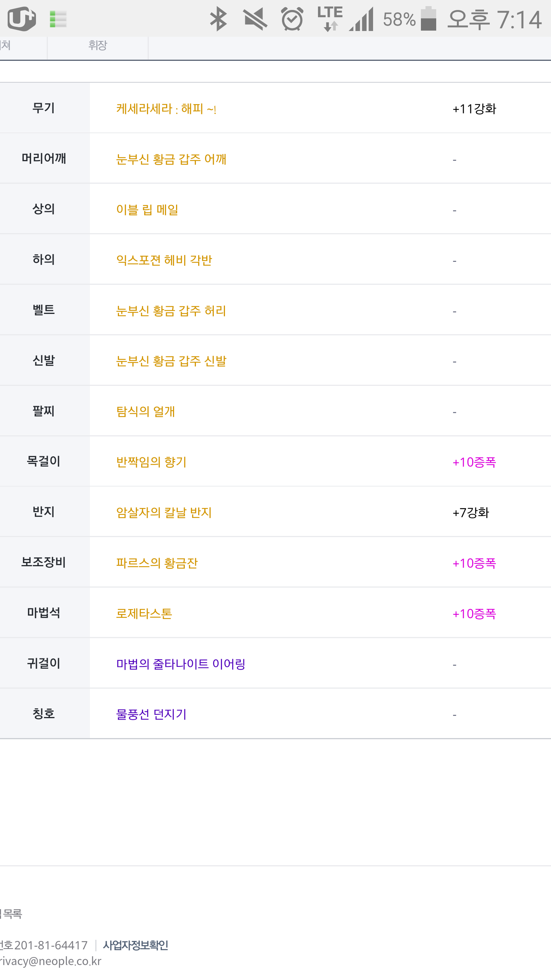551x980 pixels.
Task: Switch to the 휘장 tab
Action: 98,46
